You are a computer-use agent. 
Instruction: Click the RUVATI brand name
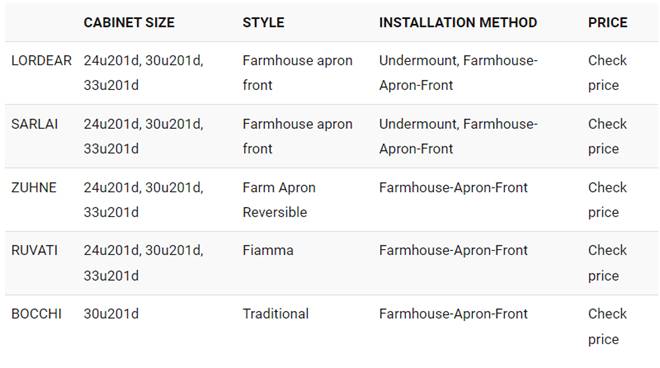point(35,251)
